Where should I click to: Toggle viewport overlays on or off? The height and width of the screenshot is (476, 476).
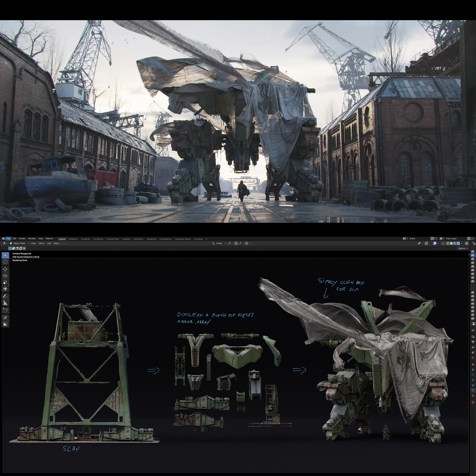coord(435,243)
